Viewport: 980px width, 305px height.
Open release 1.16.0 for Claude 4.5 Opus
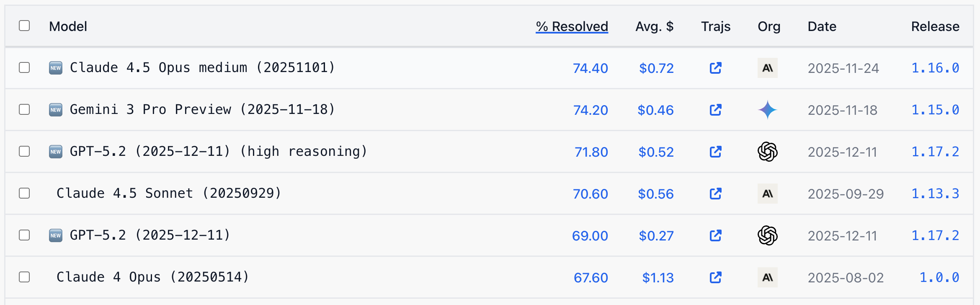935,68
